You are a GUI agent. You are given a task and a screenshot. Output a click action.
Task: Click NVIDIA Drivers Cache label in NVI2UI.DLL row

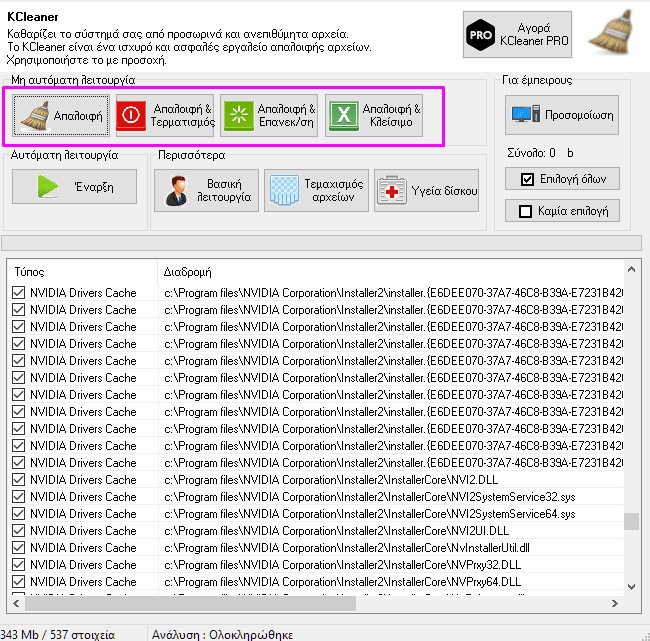pyautogui.click(x=83, y=531)
